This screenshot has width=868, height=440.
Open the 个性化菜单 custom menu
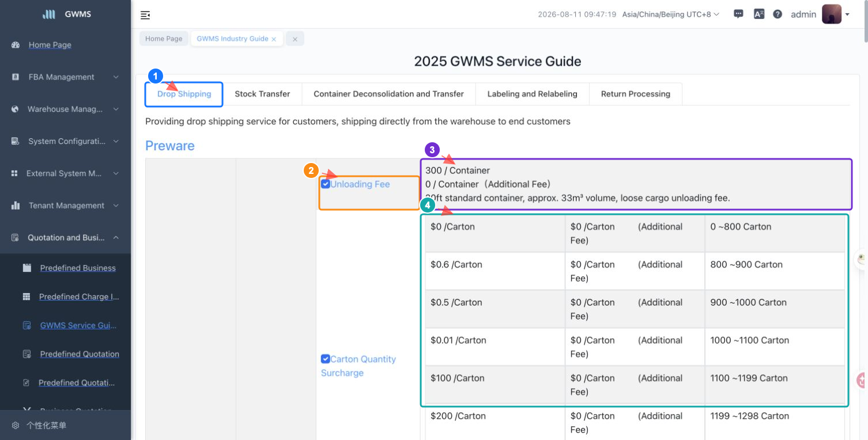tap(46, 426)
